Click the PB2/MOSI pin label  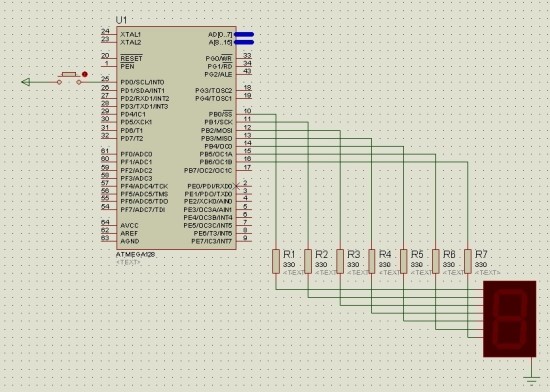click(216, 130)
